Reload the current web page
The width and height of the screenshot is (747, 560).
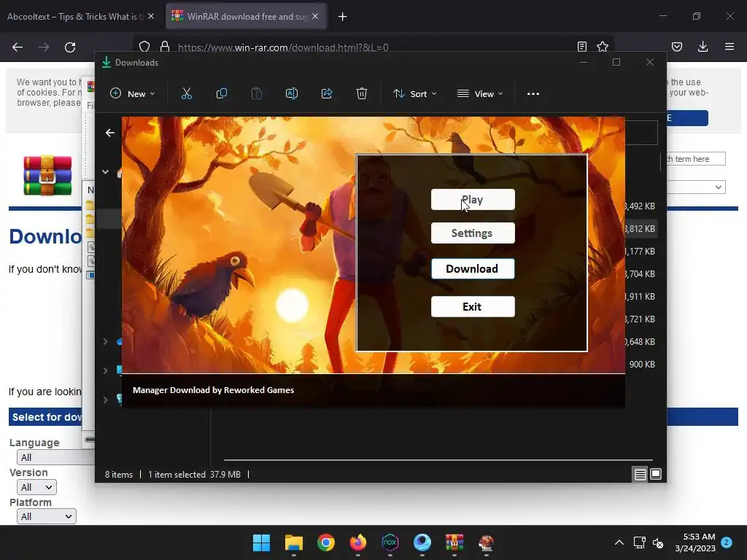(70, 47)
